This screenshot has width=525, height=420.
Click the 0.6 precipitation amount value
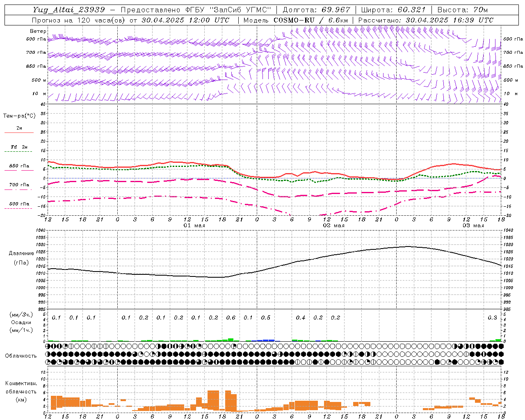(231, 317)
